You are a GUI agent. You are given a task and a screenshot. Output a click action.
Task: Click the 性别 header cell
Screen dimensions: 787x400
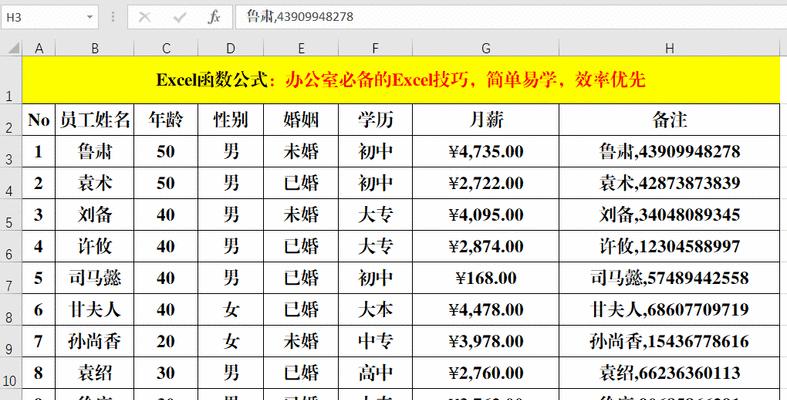click(230, 119)
